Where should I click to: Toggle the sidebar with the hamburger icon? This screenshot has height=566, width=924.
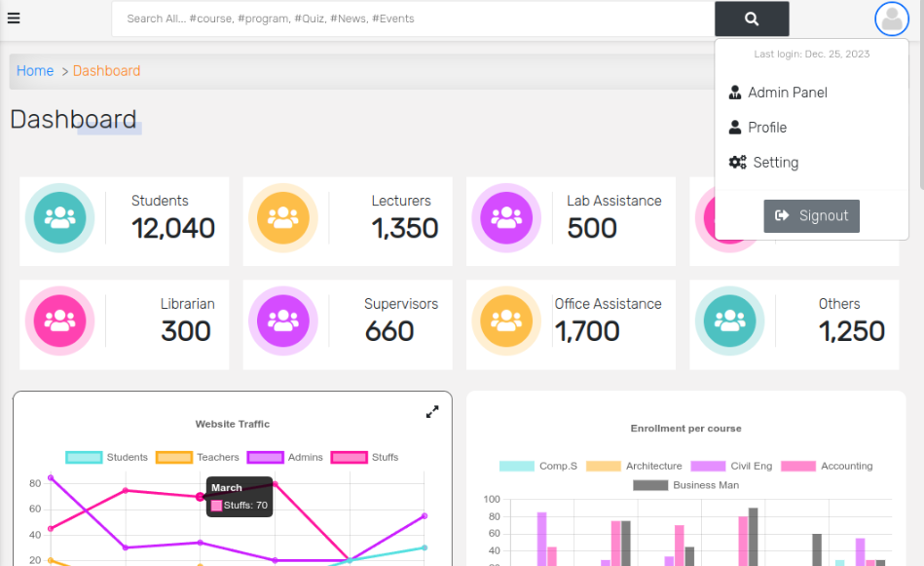15,18
